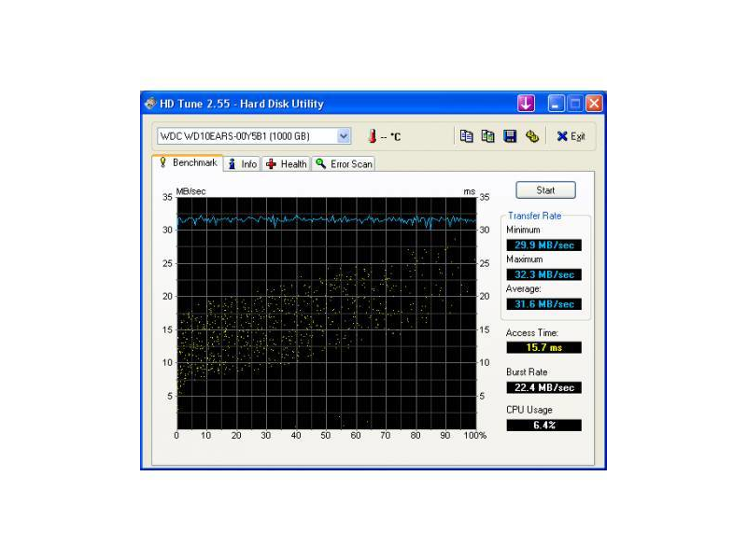Click the 32.3 MB/sec maximum value
The width and height of the screenshot is (747, 560).
tap(544, 274)
